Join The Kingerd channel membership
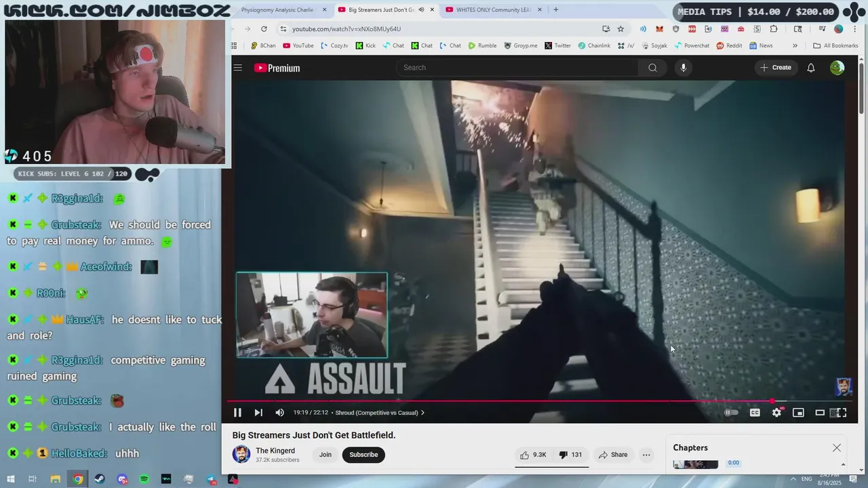This screenshot has width=868, height=488. 325,455
